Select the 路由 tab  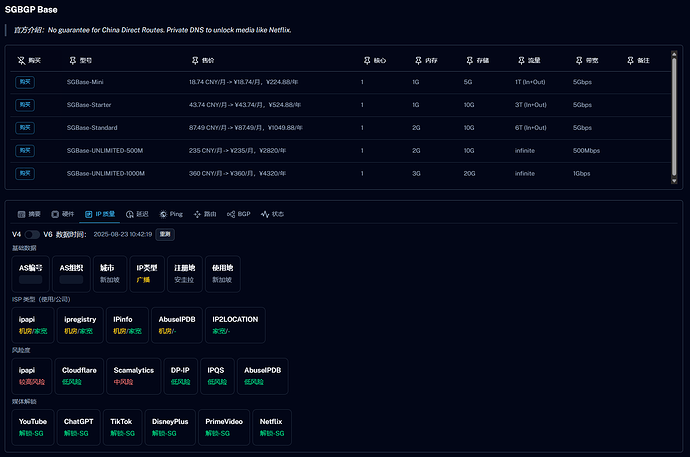(x=206, y=214)
